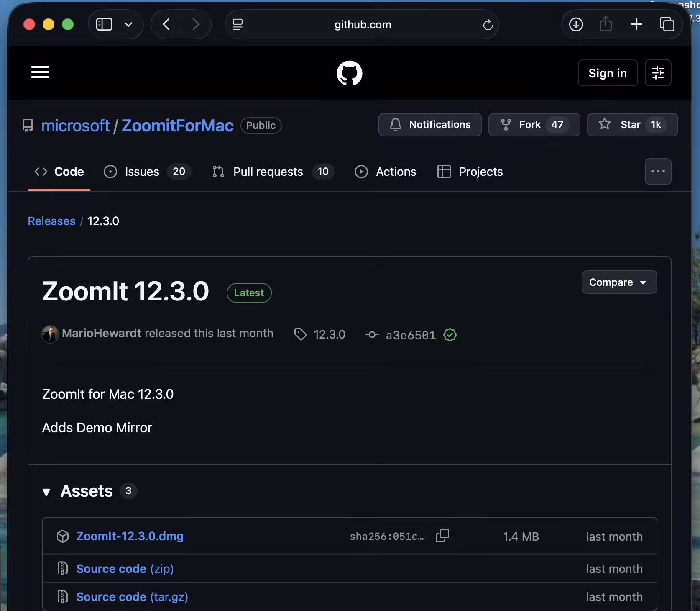This screenshot has width=700, height=611.
Task: Fork the ZoomitForMac repository
Action: click(x=534, y=125)
